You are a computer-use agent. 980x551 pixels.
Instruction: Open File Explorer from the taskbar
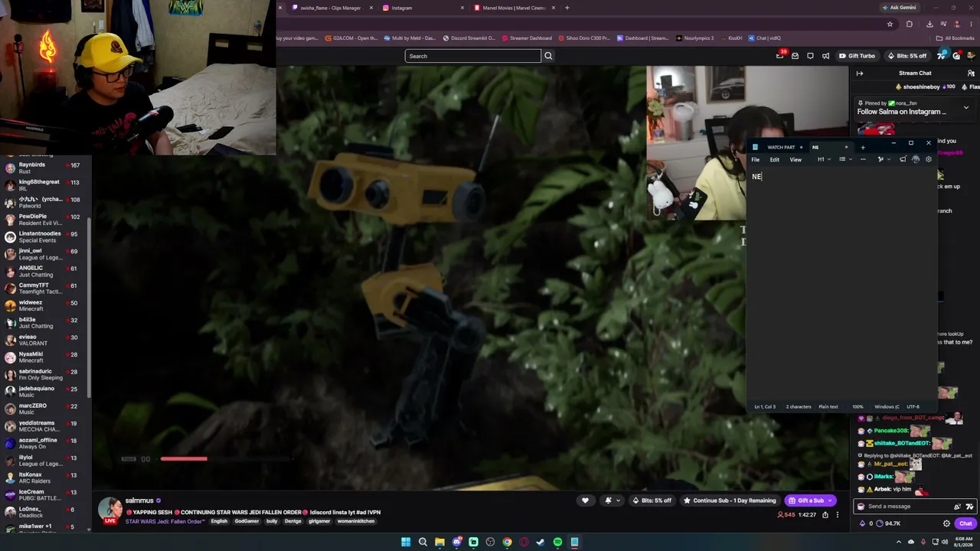(439, 542)
